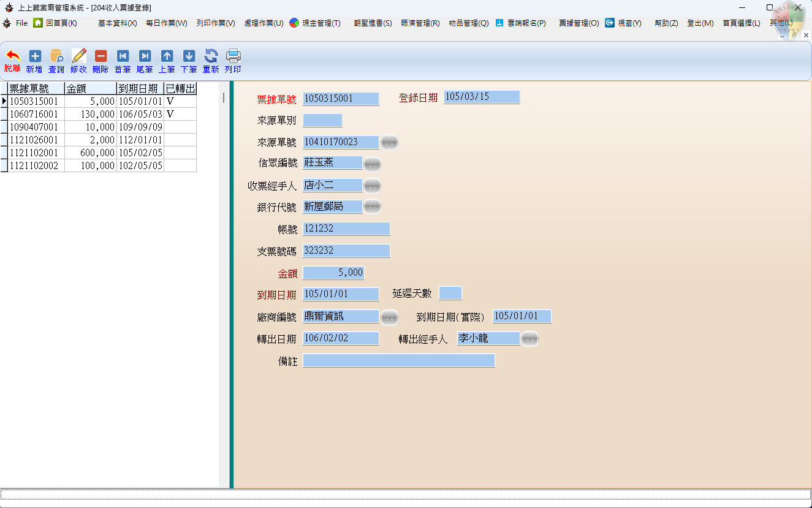Image resolution: width=812 pixels, height=508 pixels.
Task: Open lookup button beside 信眾編號 field
Action: point(372,164)
